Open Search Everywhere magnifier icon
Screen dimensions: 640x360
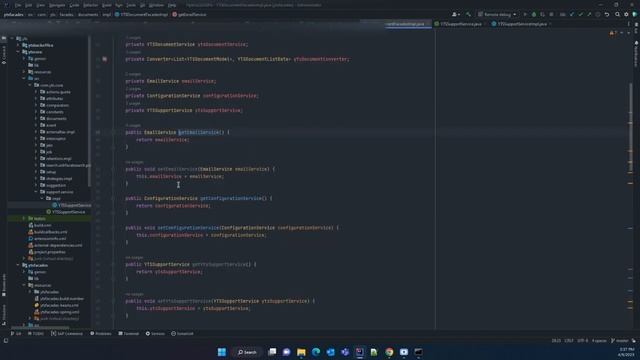[x=618, y=14]
